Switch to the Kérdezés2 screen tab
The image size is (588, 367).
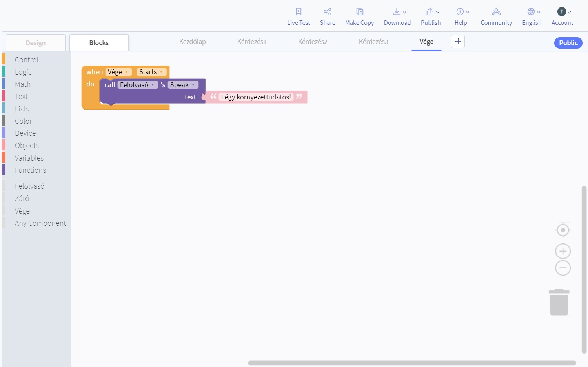[312, 42]
